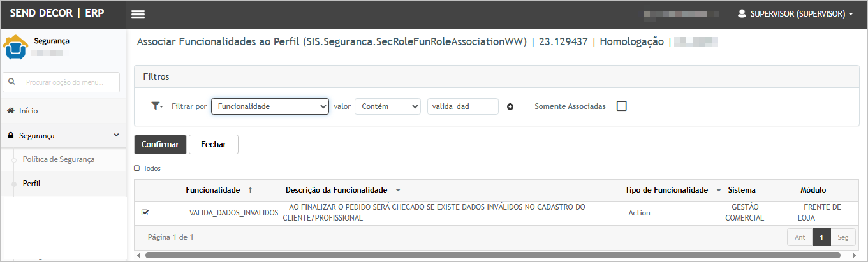Click the Send Decor house logo icon
The height and width of the screenshot is (262, 868).
click(15, 47)
